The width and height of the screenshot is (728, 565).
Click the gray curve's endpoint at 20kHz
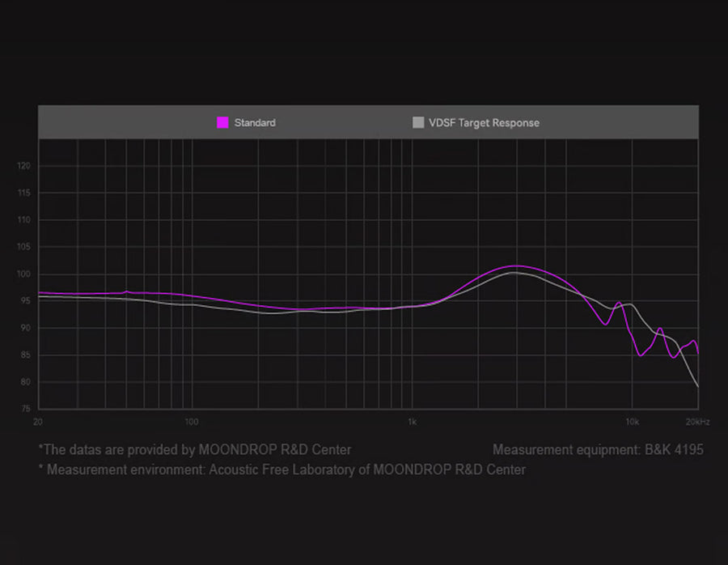[x=698, y=387]
